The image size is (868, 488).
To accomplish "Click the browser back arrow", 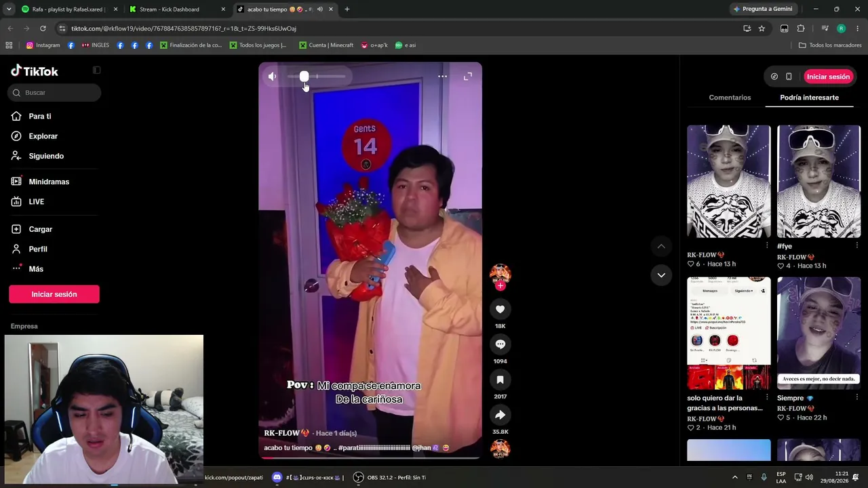I will (10, 28).
